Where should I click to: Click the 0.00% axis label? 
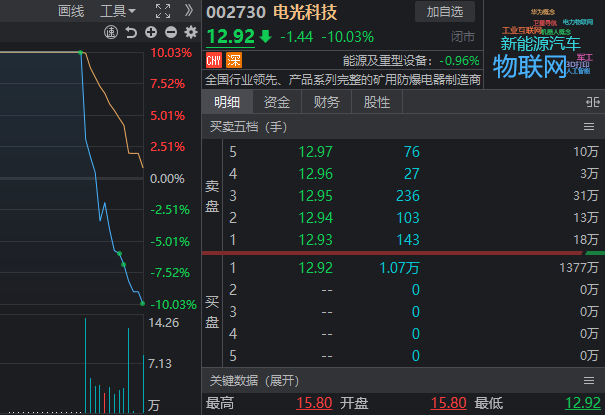click(167, 179)
